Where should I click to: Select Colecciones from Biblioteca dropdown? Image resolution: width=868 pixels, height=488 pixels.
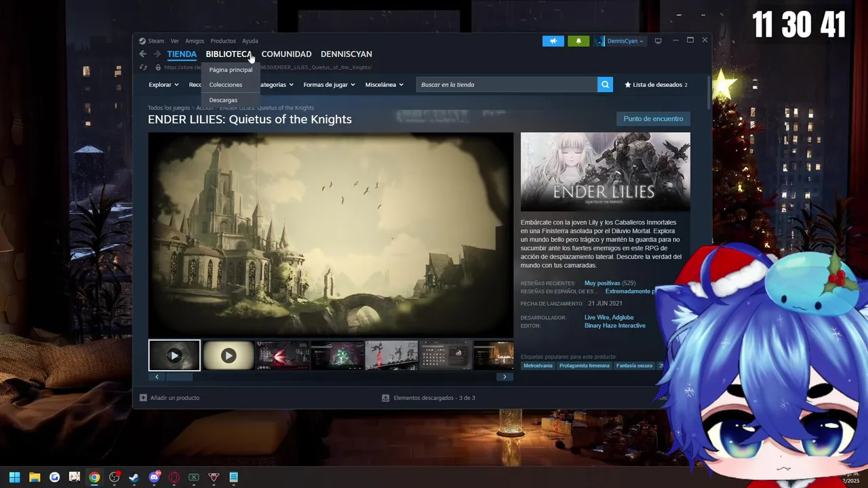[231, 85]
